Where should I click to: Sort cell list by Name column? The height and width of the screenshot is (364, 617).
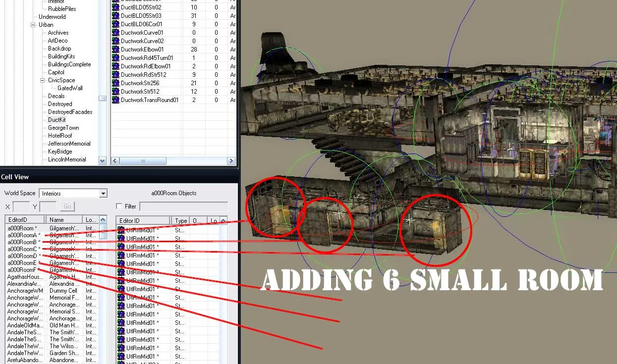click(x=64, y=219)
